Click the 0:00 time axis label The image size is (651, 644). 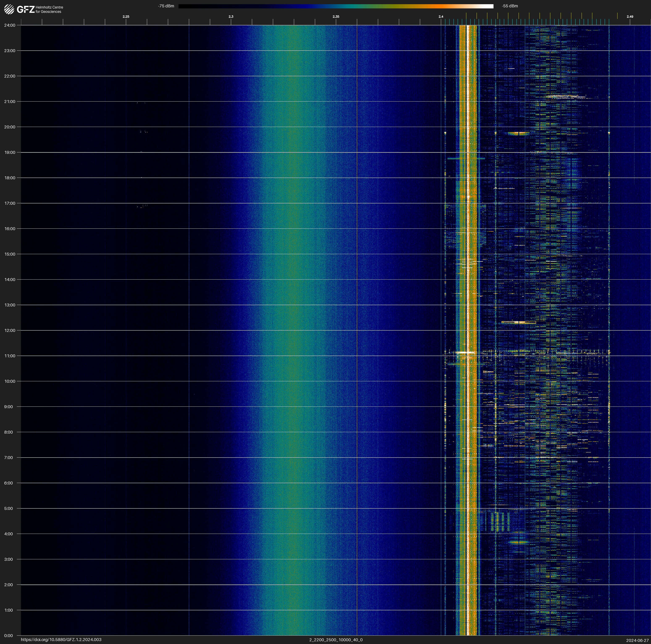(8, 636)
